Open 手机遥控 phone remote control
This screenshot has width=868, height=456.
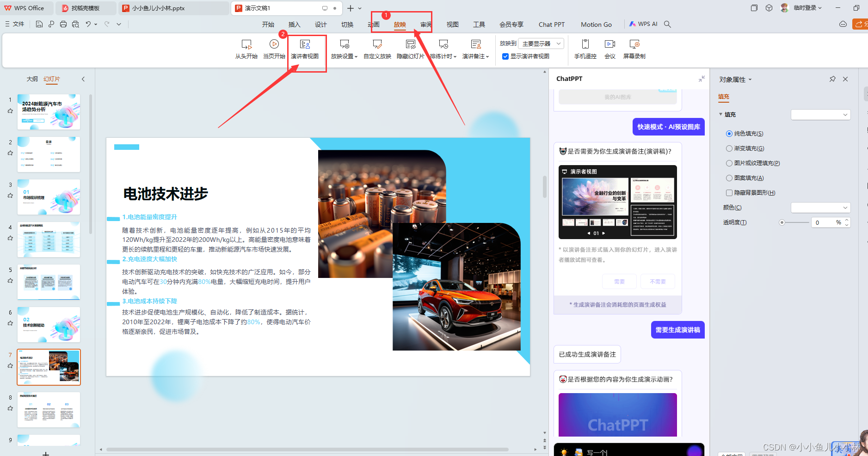[x=585, y=44]
